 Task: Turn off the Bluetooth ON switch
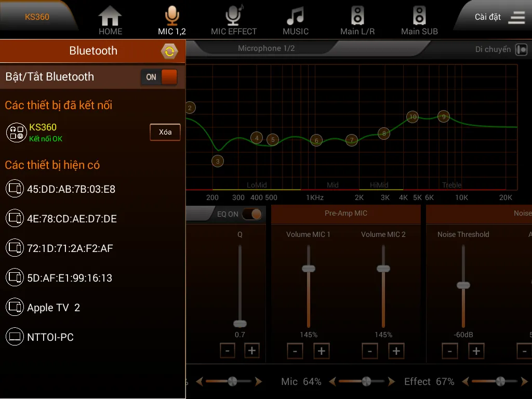click(159, 77)
